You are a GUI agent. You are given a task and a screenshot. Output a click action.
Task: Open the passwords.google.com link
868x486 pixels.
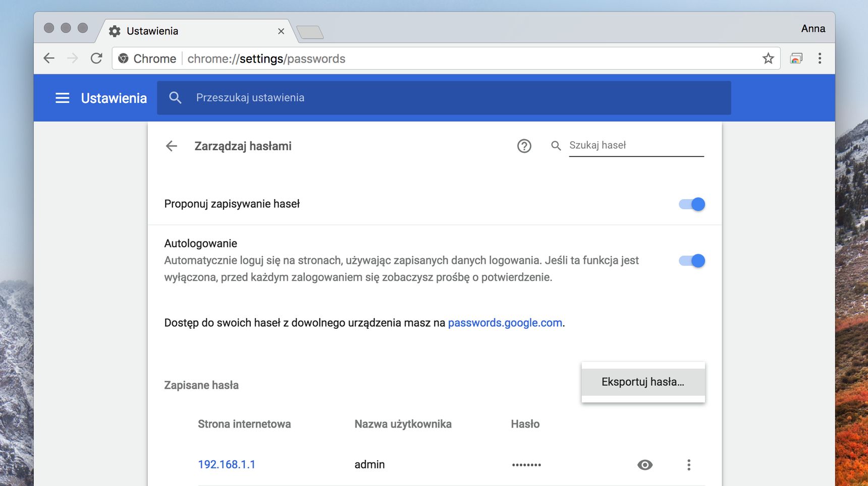point(505,323)
